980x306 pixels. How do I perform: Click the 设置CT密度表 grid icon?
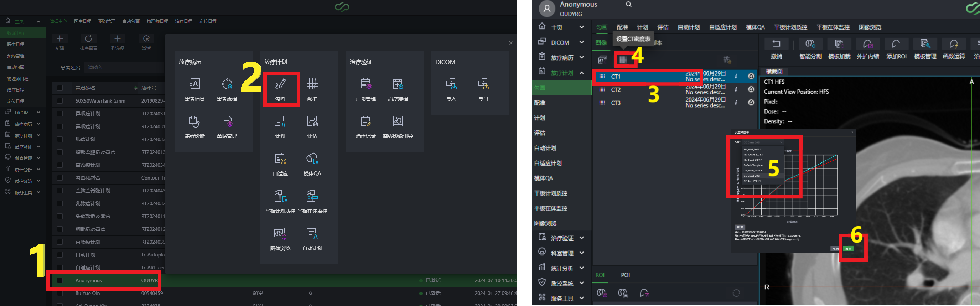tap(623, 60)
